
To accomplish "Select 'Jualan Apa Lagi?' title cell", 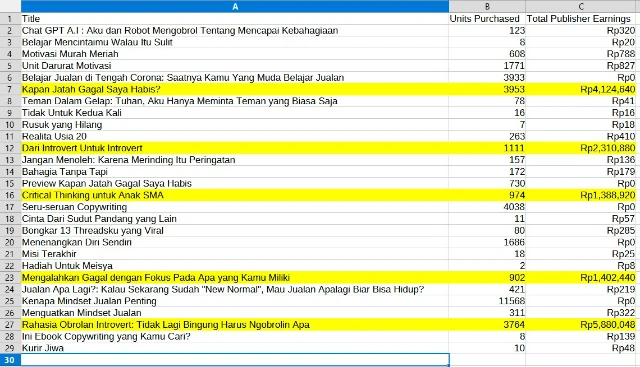I will click(235, 289).
